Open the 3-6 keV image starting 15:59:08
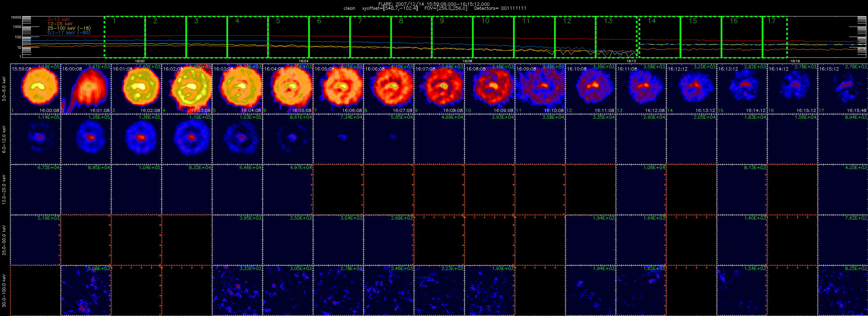The image size is (868, 316). pos(35,88)
